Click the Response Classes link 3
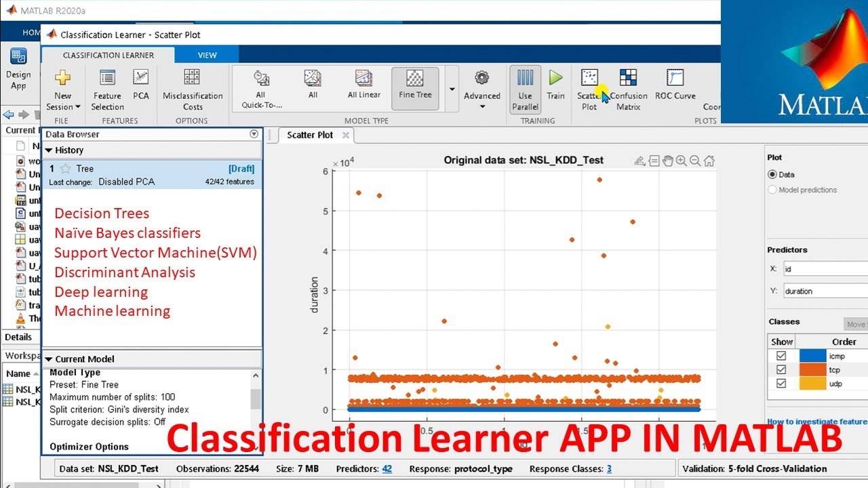The height and width of the screenshot is (488, 868). (x=609, y=468)
